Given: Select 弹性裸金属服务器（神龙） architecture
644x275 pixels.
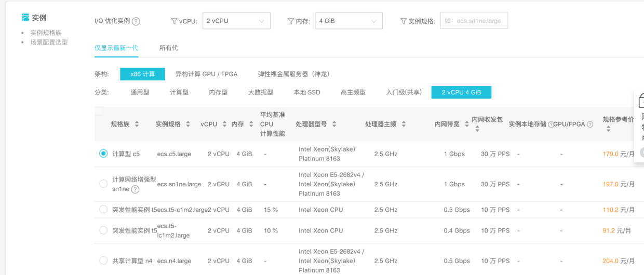Looking at the screenshot, I should (x=296, y=74).
